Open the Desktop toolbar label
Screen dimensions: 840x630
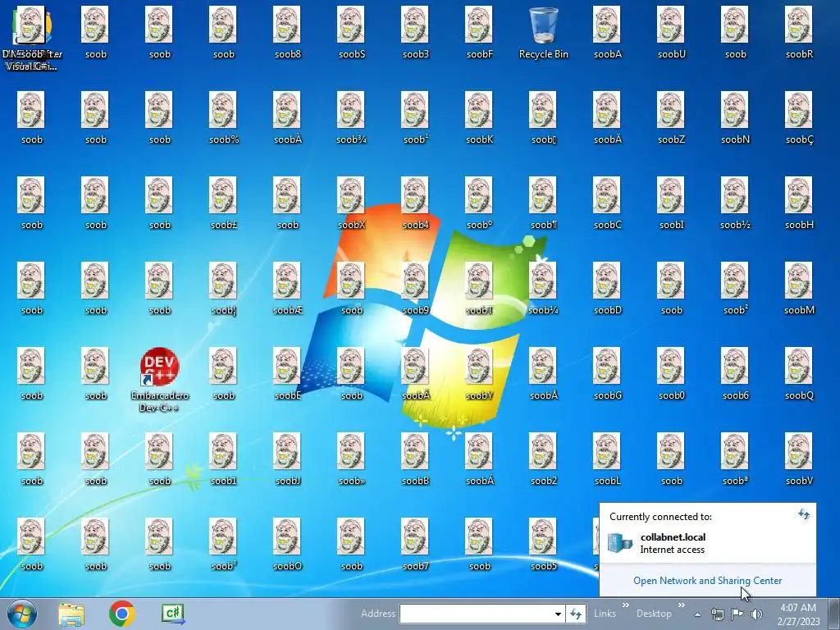(654, 614)
